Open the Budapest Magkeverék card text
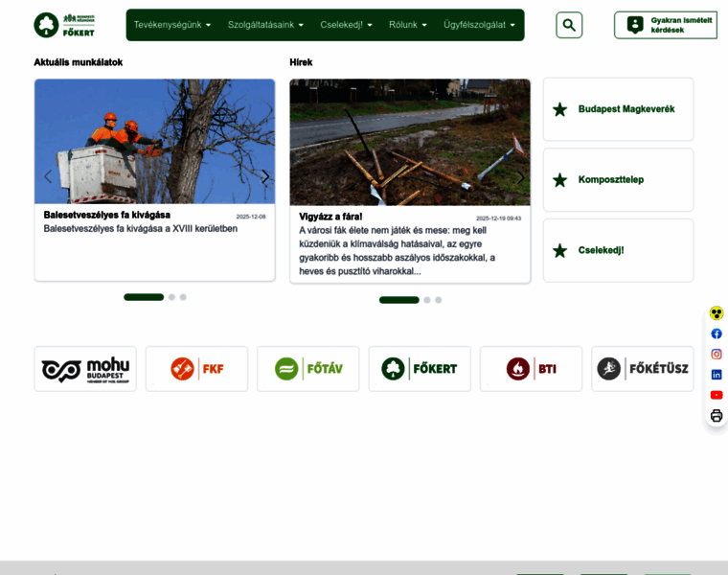The width and height of the screenshot is (728, 575). pos(626,109)
